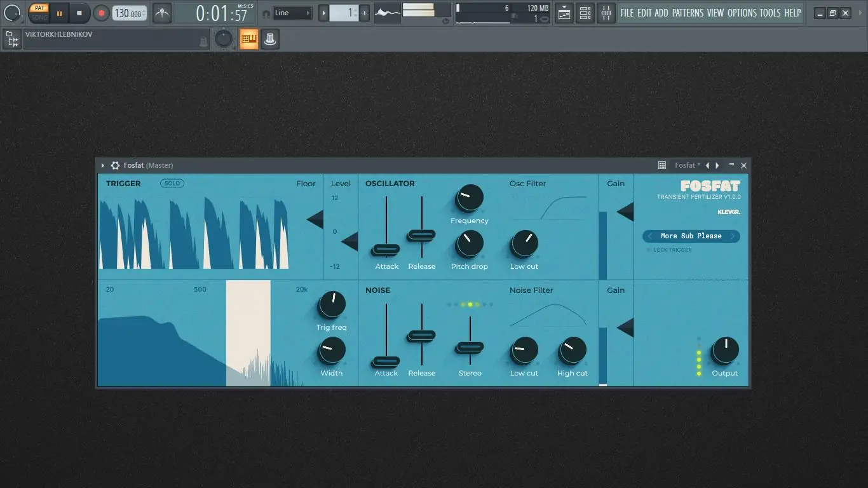The width and height of the screenshot is (868, 488).
Task: Switch to SONG mode
Action: tap(39, 17)
